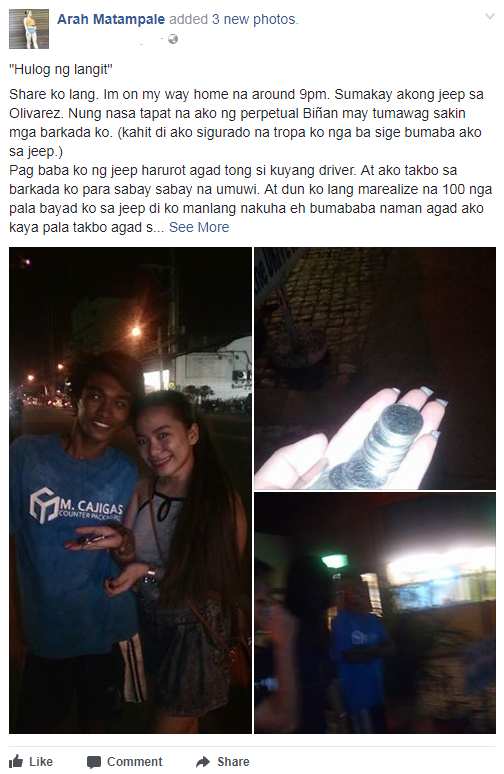This screenshot has width=504, height=774.
Task: Click the post body paragraph text
Action: [x=251, y=160]
